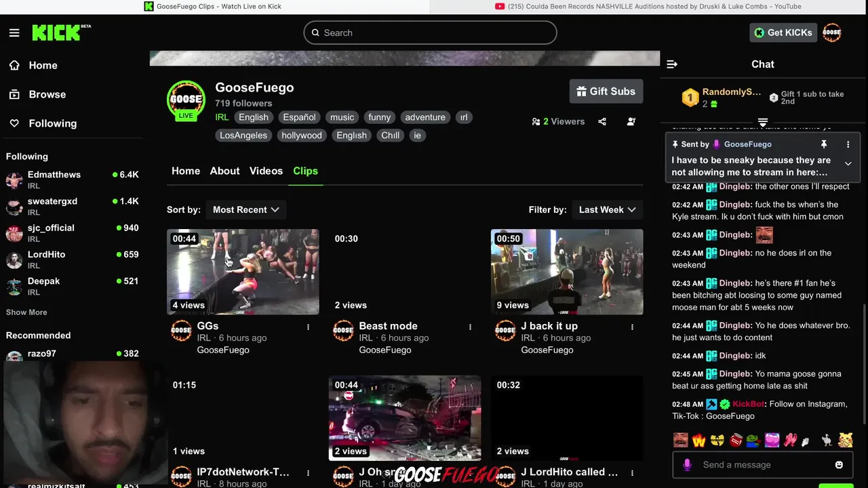
Task: Play the GGs clip thumbnail
Action: pyautogui.click(x=243, y=272)
